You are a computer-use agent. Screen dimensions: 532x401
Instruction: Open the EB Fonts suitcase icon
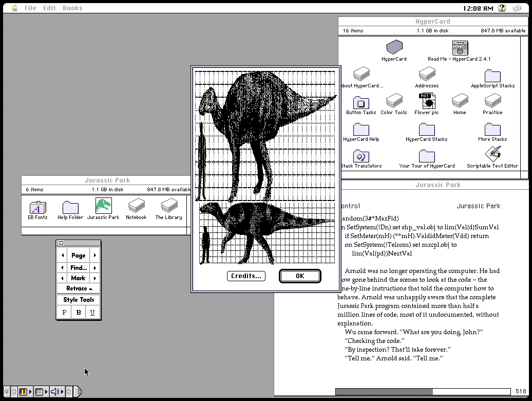37,207
